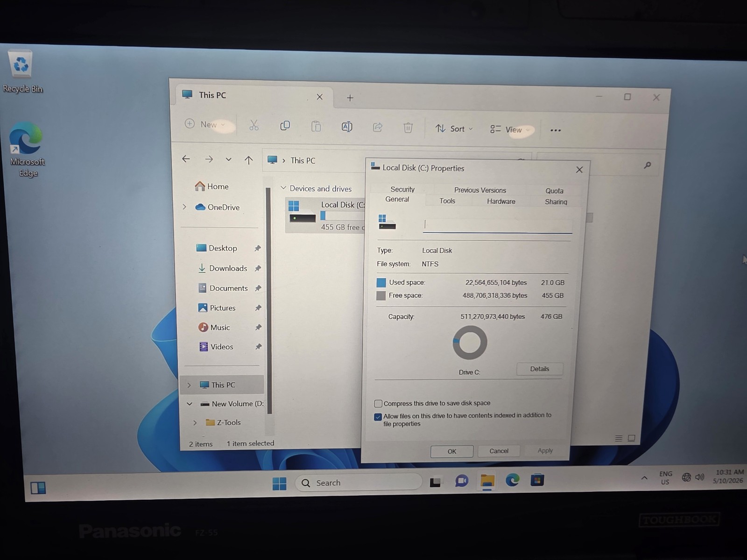The width and height of the screenshot is (747, 560).
Task: Go forward with the right arrow button
Action: point(209,160)
